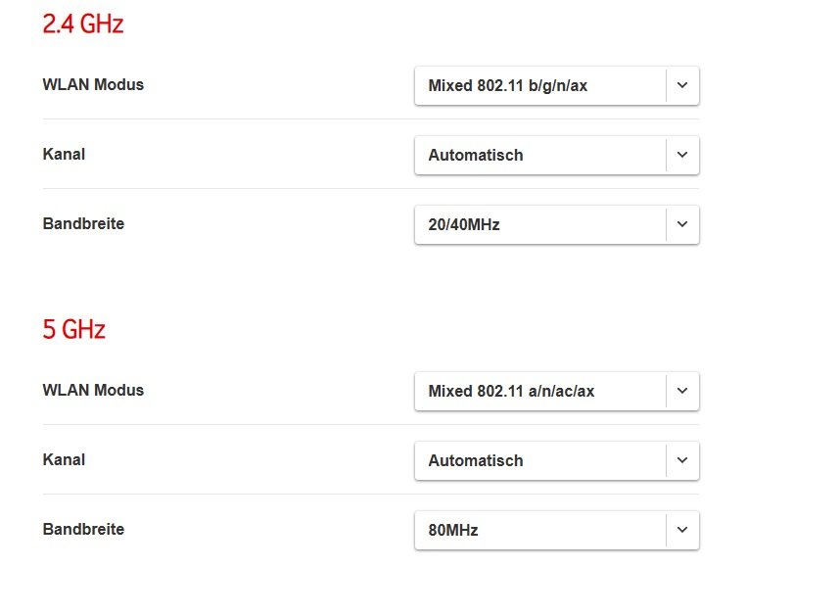
Task: Click the Bandbreite label under 5 GHz
Action: 83,529
